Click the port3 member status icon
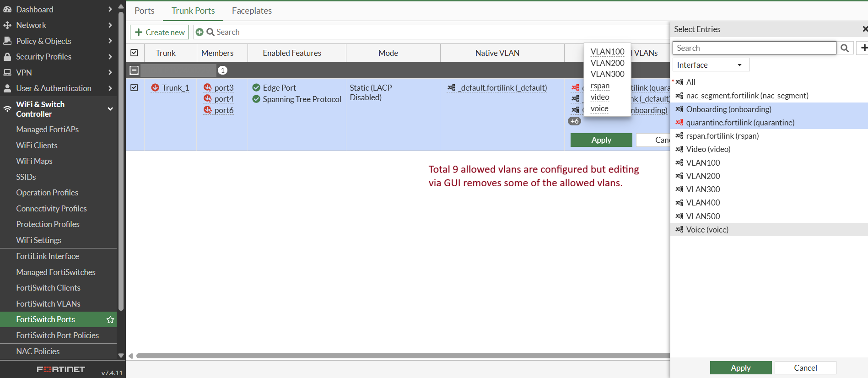This screenshot has height=378, width=868. (208, 87)
